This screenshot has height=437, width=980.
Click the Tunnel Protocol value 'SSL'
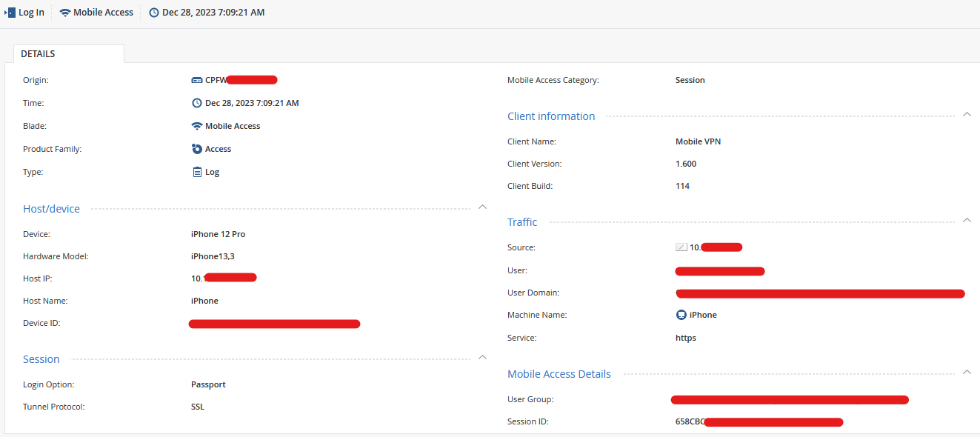click(198, 407)
